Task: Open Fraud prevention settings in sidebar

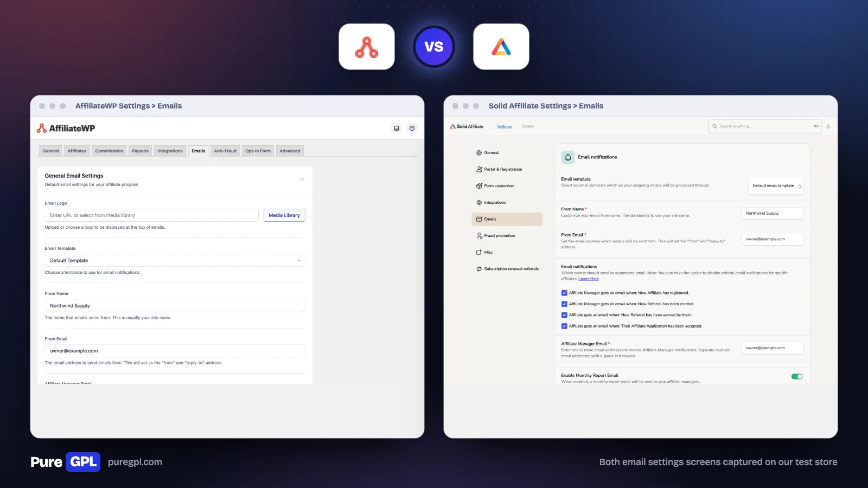Action: [507, 236]
